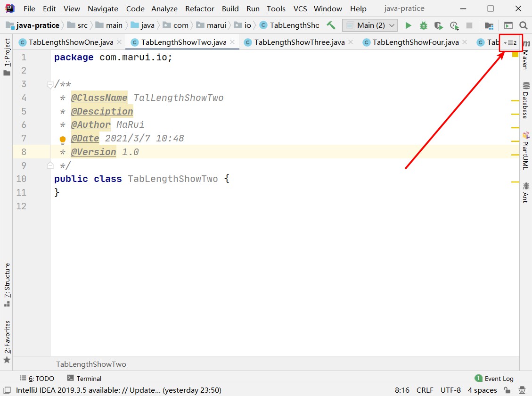Click the Search Everywhere magnifier icon
This screenshot has width=532, height=396.
point(523,25)
